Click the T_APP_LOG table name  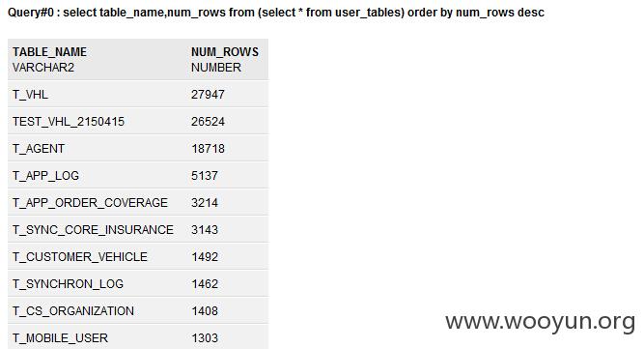(x=45, y=176)
